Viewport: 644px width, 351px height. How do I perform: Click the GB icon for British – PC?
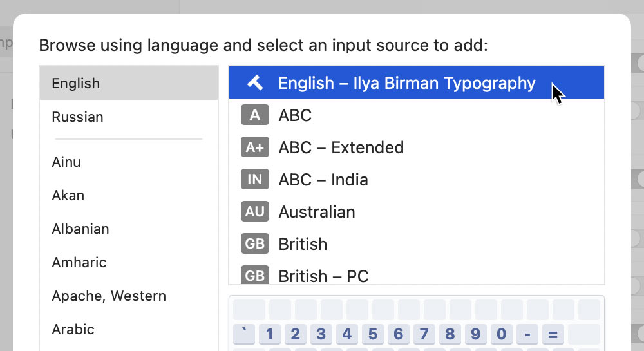[x=255, y=276]
